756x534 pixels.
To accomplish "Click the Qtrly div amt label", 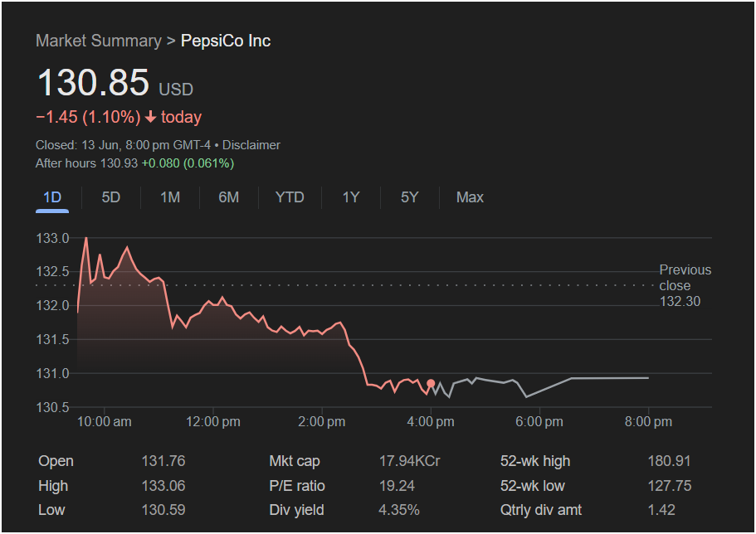I will 541,510.
